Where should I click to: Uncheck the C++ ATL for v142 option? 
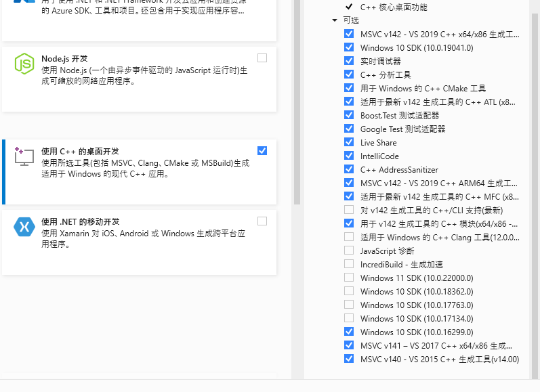coord(349,102)
